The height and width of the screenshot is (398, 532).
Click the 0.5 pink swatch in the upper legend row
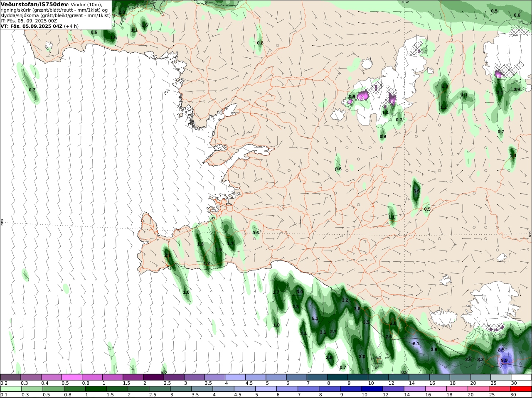[x=72, y=377]
